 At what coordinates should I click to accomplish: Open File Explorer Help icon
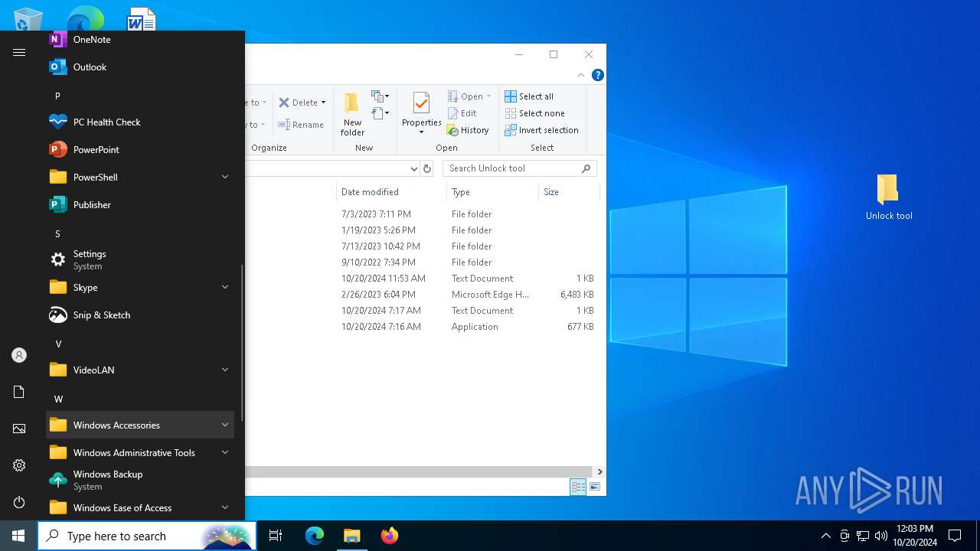pos(598,75)
